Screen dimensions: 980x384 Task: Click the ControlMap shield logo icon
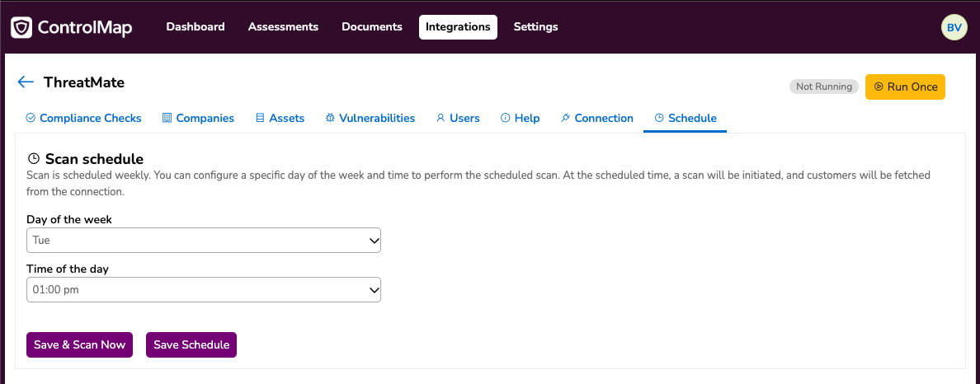21,27
